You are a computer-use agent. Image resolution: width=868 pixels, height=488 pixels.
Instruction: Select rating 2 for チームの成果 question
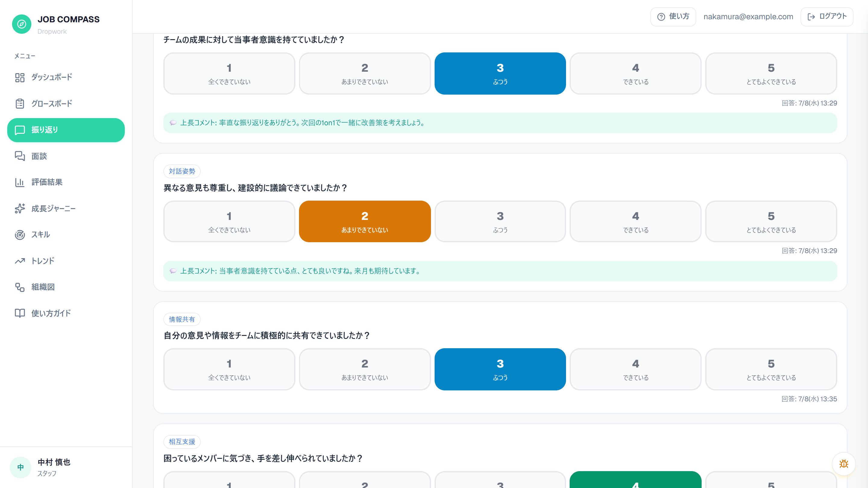pyautogui.click(x=365, y=74)
